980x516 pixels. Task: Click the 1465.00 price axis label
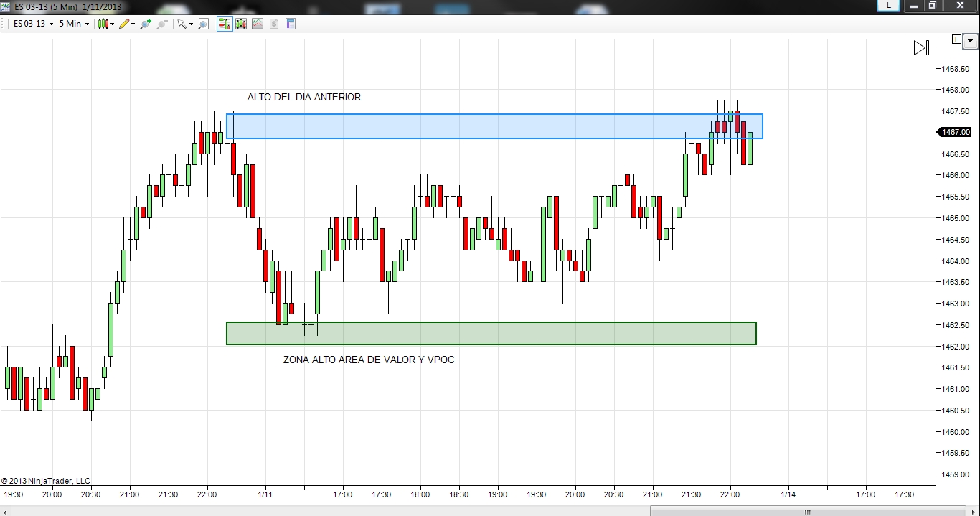click(955, 218)
